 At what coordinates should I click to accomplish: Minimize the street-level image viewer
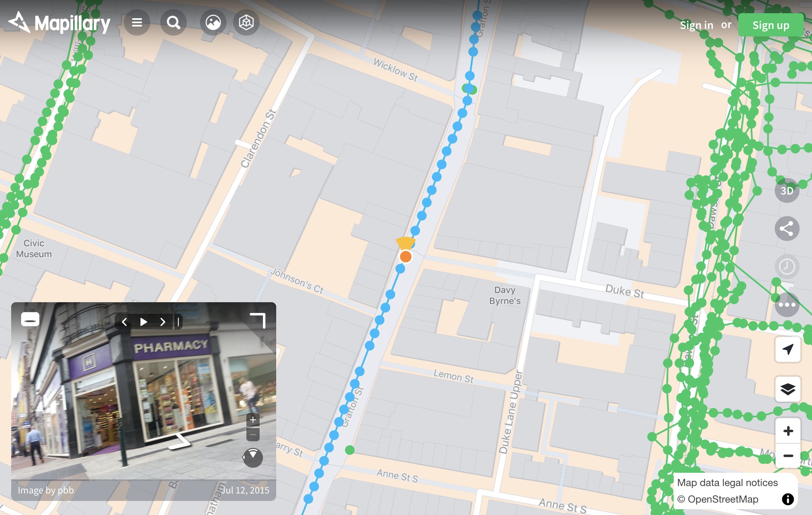coord(29,319)
